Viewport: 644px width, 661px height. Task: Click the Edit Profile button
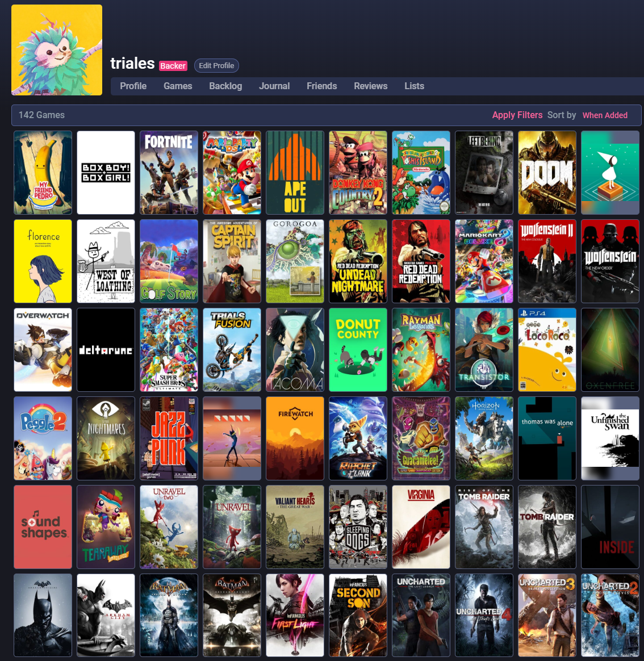(216, 66)
